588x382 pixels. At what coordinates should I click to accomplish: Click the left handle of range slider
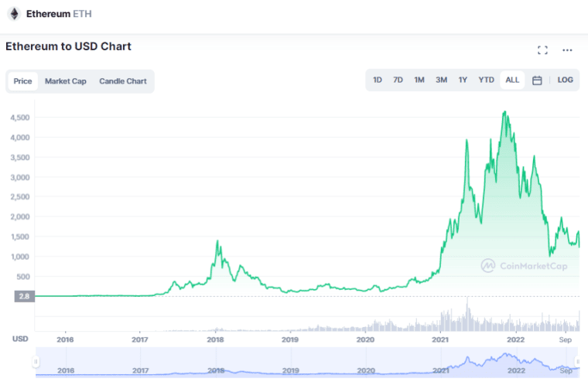tap(36, 362)
